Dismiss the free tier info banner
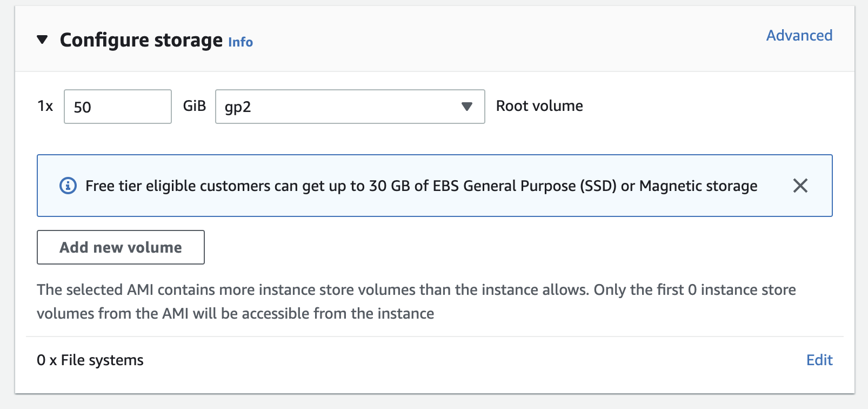The width and height of the screenshot is (868, 409). pyautogui.click(x=800, y=186)
